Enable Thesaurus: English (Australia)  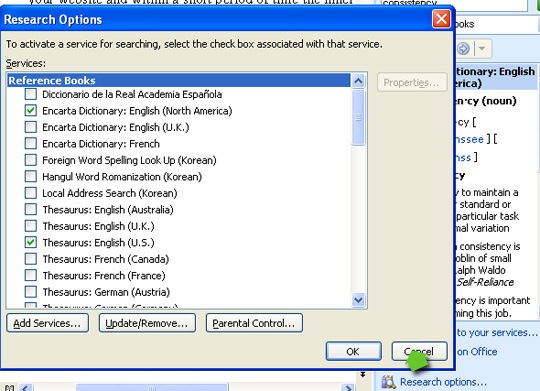coord(31,209)
